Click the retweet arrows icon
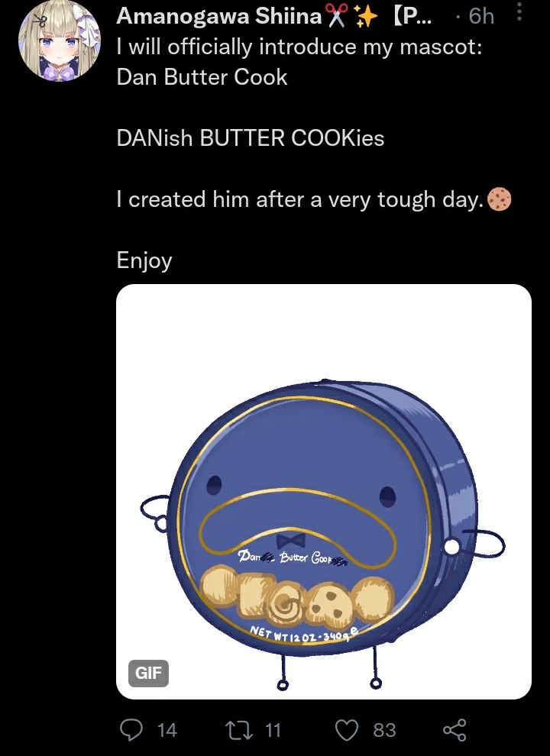550x756 pixels. pos(239,730)
